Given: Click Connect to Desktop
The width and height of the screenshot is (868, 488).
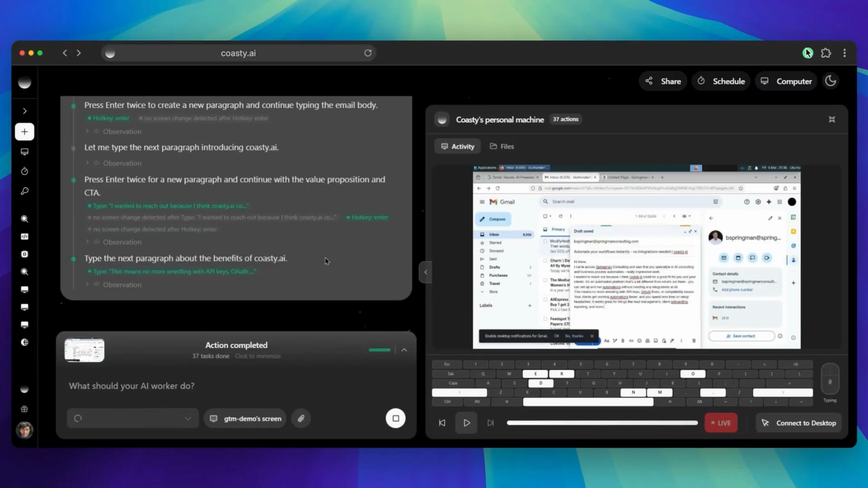Looking at the screenshot, I should click(x=799, y=423).
